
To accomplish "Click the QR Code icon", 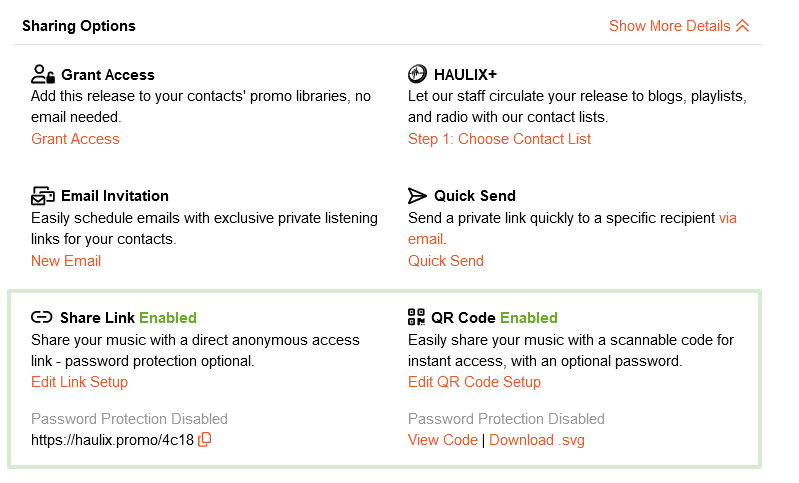I will tap(417, 318).
